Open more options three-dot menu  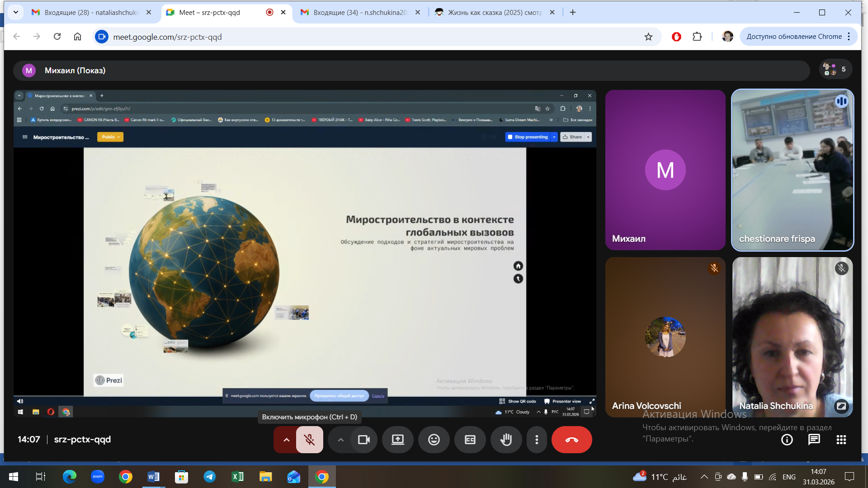pyautogui.click(x=537, y=440)
